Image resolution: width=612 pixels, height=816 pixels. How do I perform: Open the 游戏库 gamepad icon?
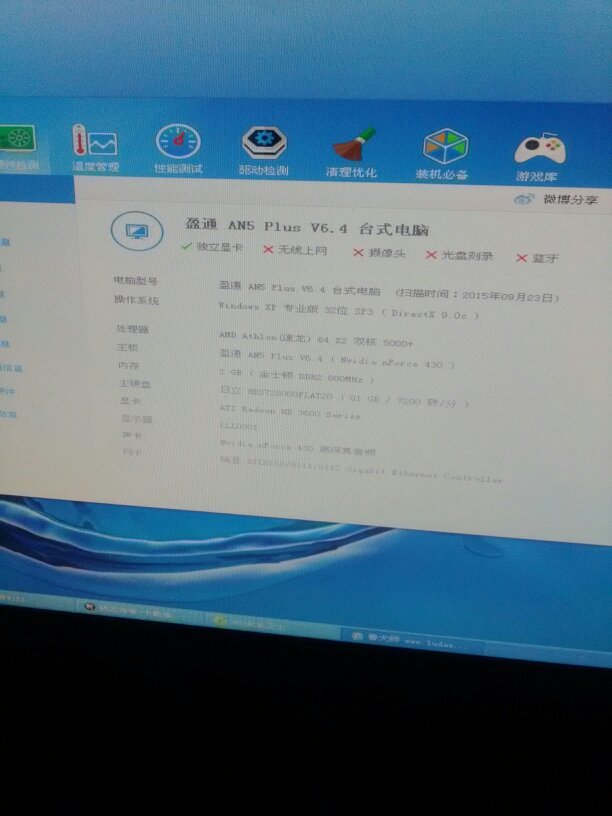[x=539, y=154]
